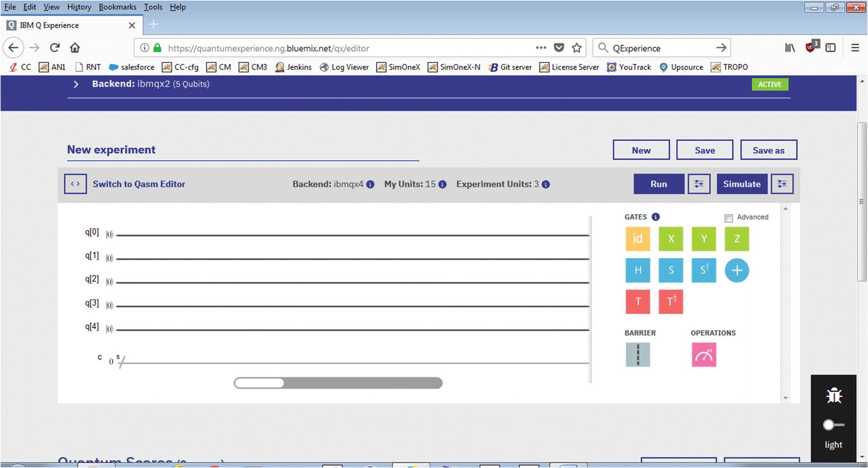The height and width of the screenshot is (468, 868).
Task: Open the page actions ellipsis menu
Action: point(541,48)
